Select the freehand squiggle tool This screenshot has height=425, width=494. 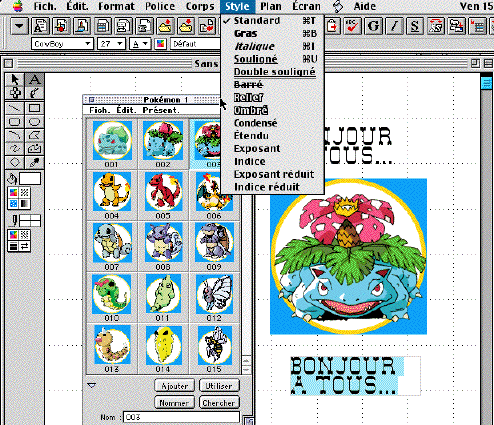tap(15, 149)
